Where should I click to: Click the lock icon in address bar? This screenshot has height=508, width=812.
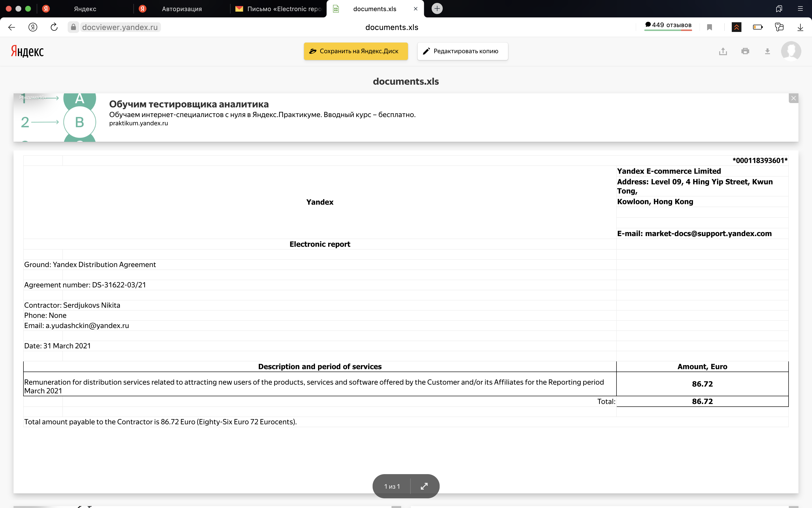tap(73, 27)
